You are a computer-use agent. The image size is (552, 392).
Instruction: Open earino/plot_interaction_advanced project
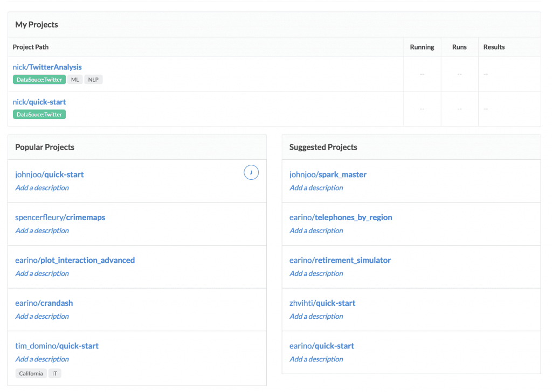click(x=75, y=261)
